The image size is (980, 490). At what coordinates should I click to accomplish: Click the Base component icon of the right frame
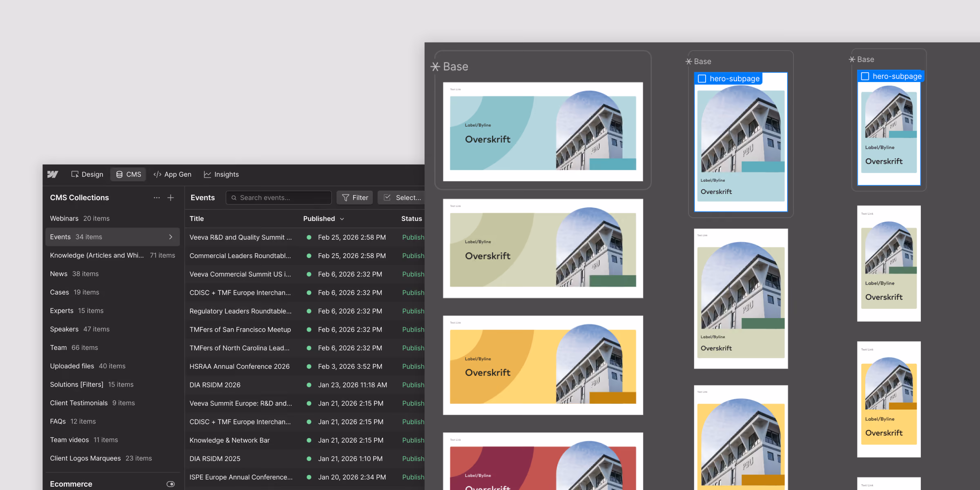852,60
